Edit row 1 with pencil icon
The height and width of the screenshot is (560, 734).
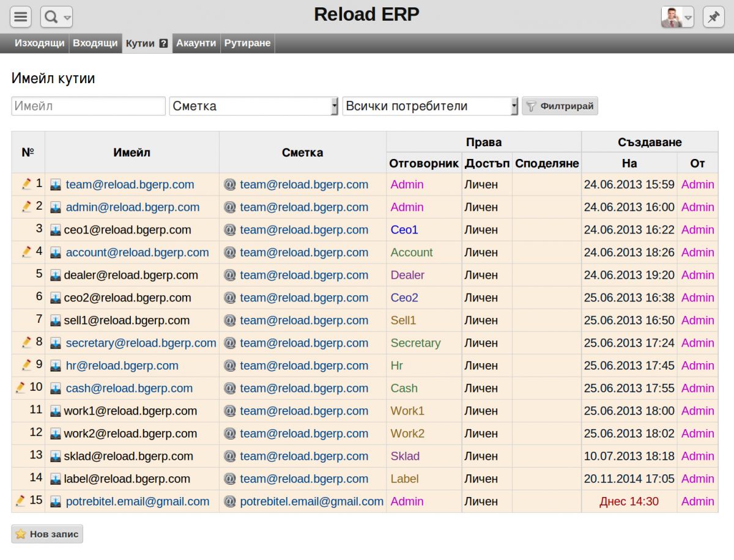tap(26, 183)
